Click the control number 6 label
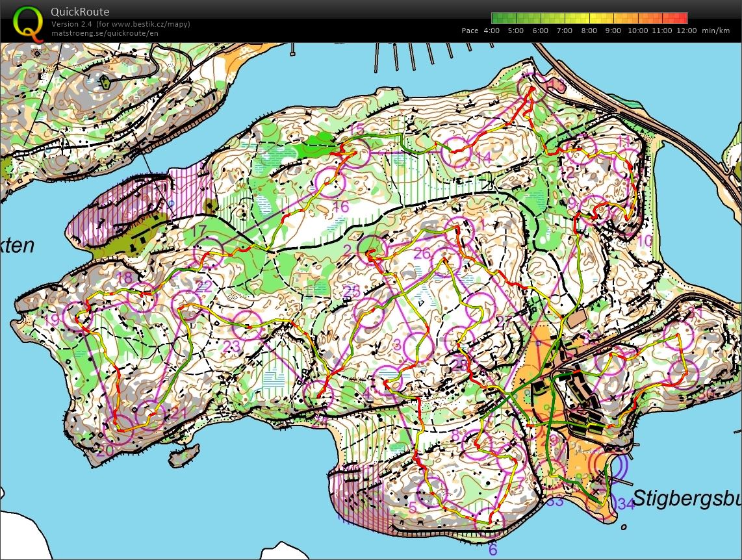Screen dimensions: 742x560 pos(493,550)
